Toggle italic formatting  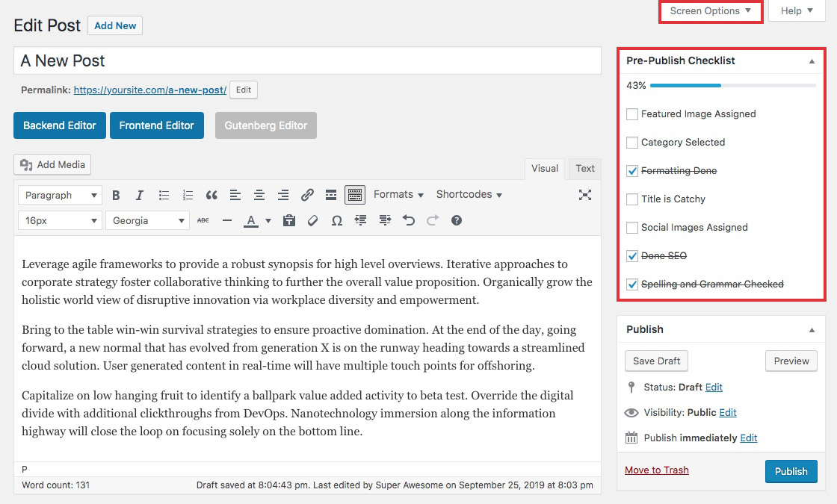point(139,195)
